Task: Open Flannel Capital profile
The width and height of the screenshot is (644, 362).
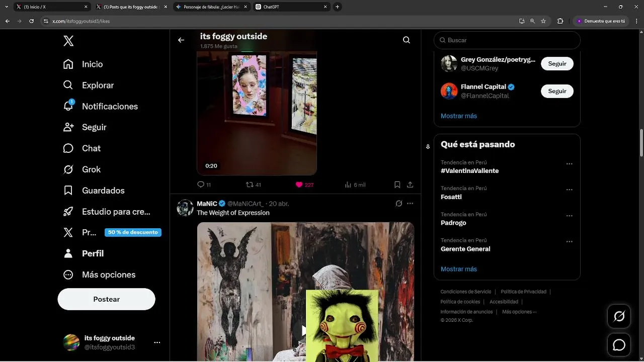Action: click(484, 86)
